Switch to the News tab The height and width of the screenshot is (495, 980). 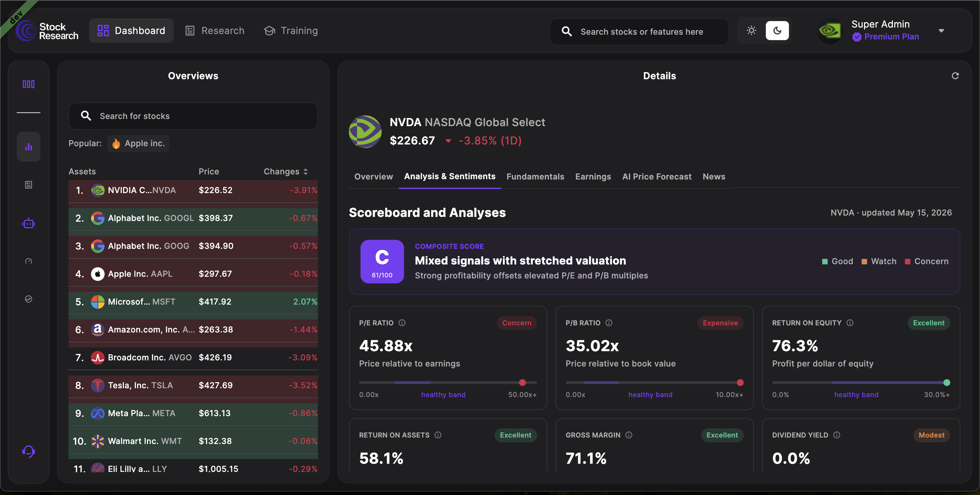click(x=714, y=176)
